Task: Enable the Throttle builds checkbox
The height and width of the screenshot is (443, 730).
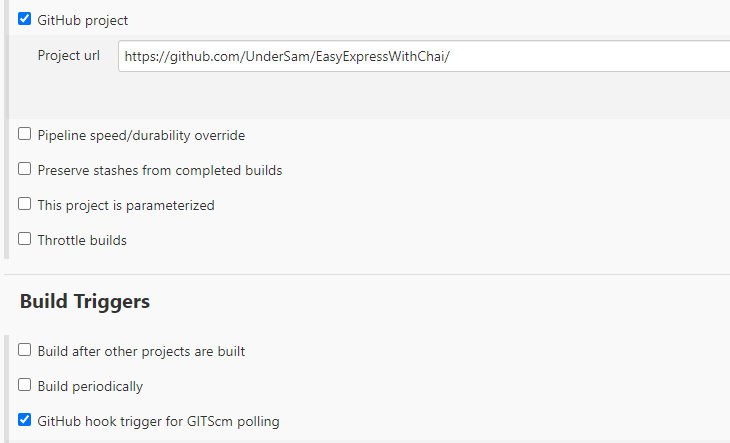Action: point(24,239)
